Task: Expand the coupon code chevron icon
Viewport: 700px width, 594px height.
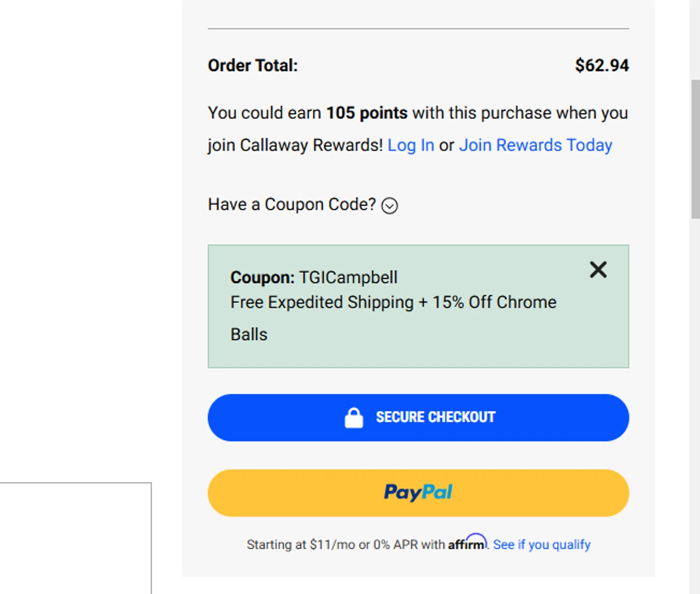Action: coord(390,205)
